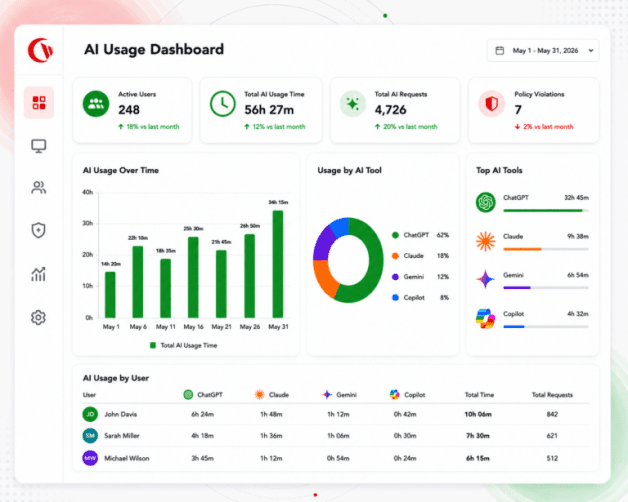The height and width of the screenshot is (502, 628).
Task: Open the monitor devices icon in sidebar
Action: (x=39, y=146)
